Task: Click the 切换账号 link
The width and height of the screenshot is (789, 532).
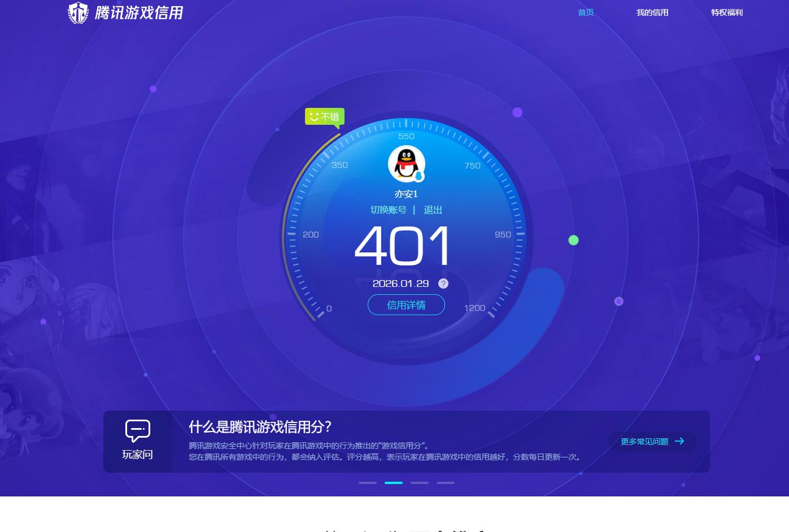Action: click(388, 210)
